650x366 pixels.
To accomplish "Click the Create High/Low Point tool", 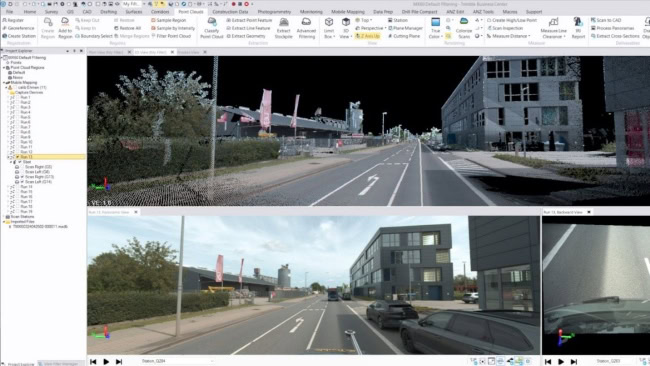I will pyautogui.click(x=512, y=20).
